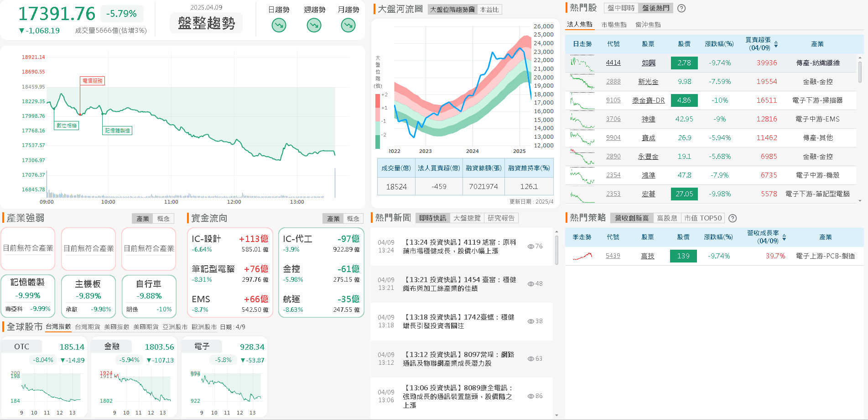Click the 盤整趨勢 trend status button
Viewport: 868px width, 420px height.
206,23
